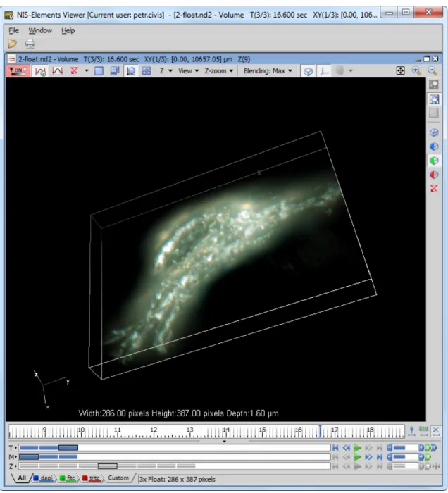Screen dimensions: 448x493
Task: Step to next position in M row
Action: [368, 457]
